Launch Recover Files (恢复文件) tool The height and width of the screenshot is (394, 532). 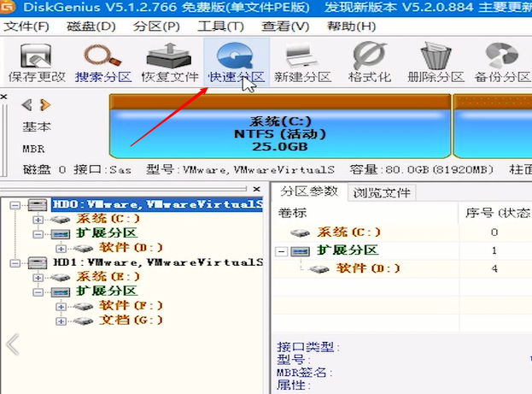point(169,63)
